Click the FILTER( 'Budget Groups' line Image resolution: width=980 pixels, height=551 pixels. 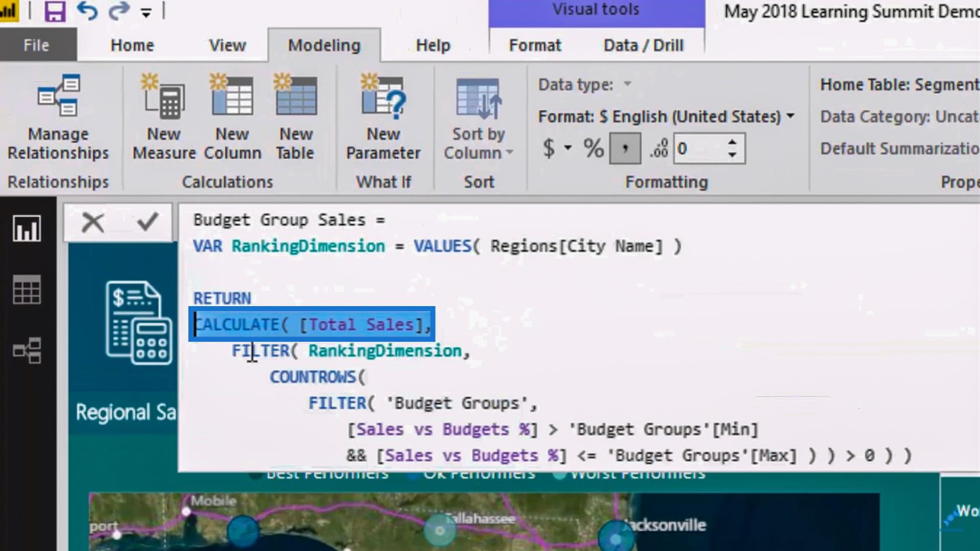(x=423, y=403)
